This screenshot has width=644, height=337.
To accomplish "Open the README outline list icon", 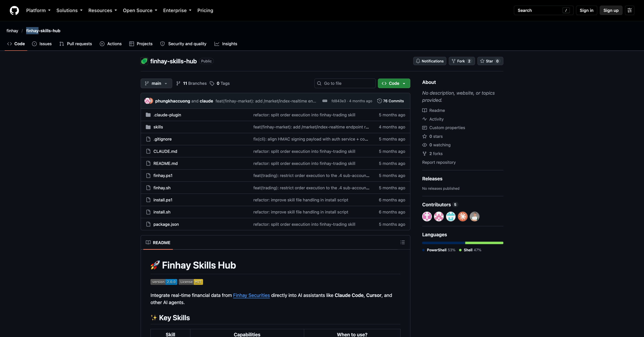I will coord(402,242).
